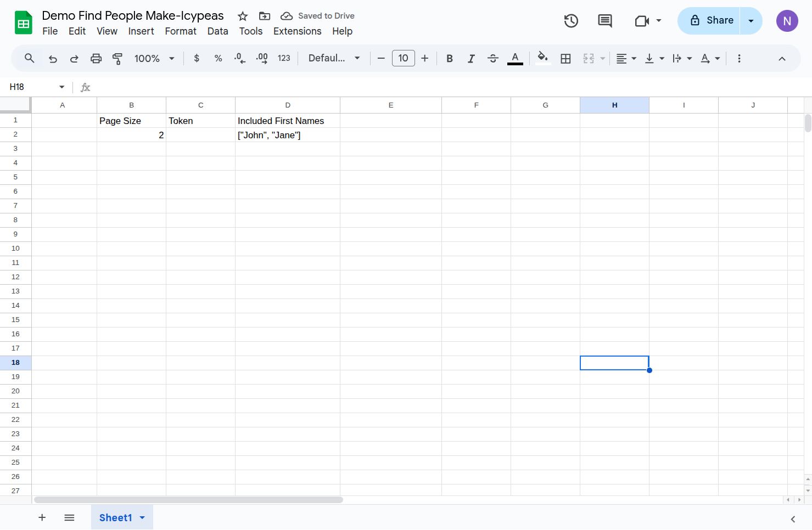Image resolution: width=812 pixels, height=530 pixels.
Task: Hide the menus with collapse chevron
Action: [782, 58]
